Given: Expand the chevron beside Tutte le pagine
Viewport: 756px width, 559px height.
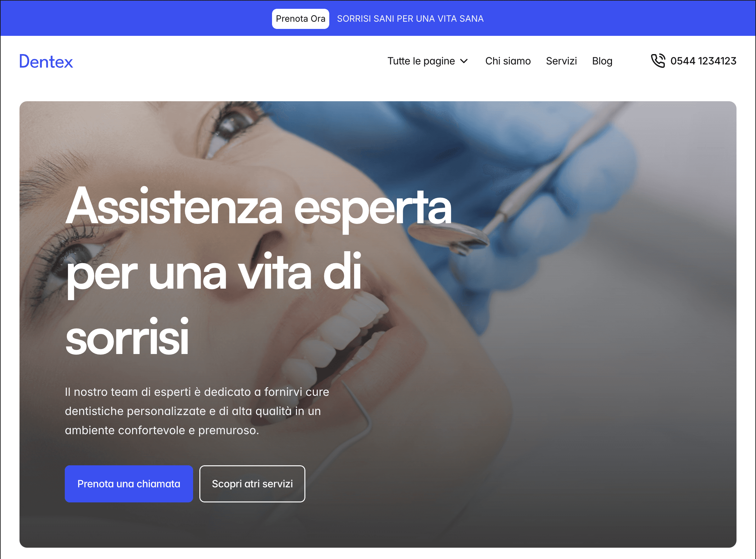Looking at the screenshot, I should [464, 61].
